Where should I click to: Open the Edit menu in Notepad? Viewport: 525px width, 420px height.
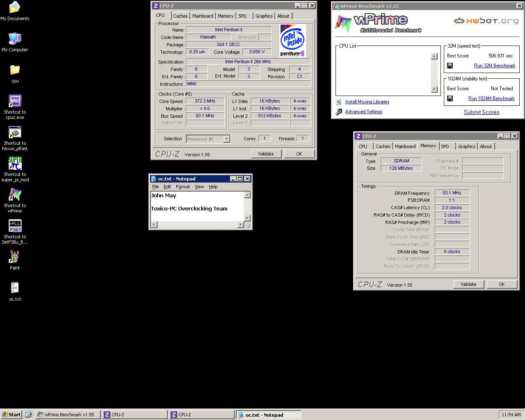tap(167, 187)
